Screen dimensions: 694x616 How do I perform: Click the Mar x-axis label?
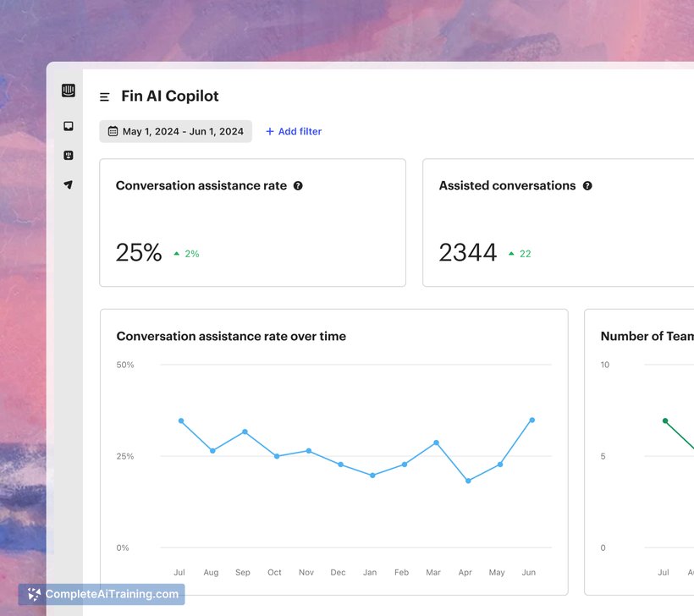433,572
